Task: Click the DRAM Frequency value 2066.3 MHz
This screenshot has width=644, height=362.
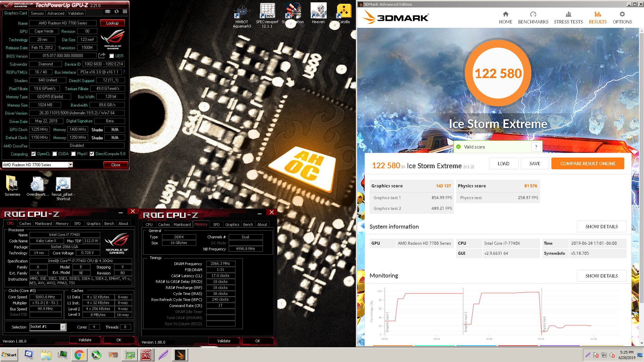Action: (x=220, y=264)
